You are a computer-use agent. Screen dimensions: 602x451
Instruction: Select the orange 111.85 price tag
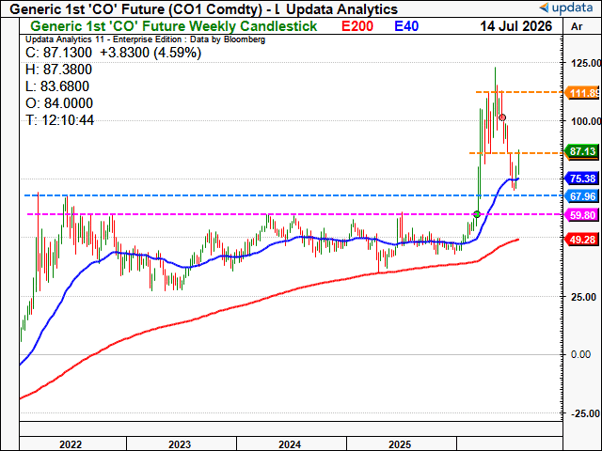pyautogui.click(x=582, y=93)
